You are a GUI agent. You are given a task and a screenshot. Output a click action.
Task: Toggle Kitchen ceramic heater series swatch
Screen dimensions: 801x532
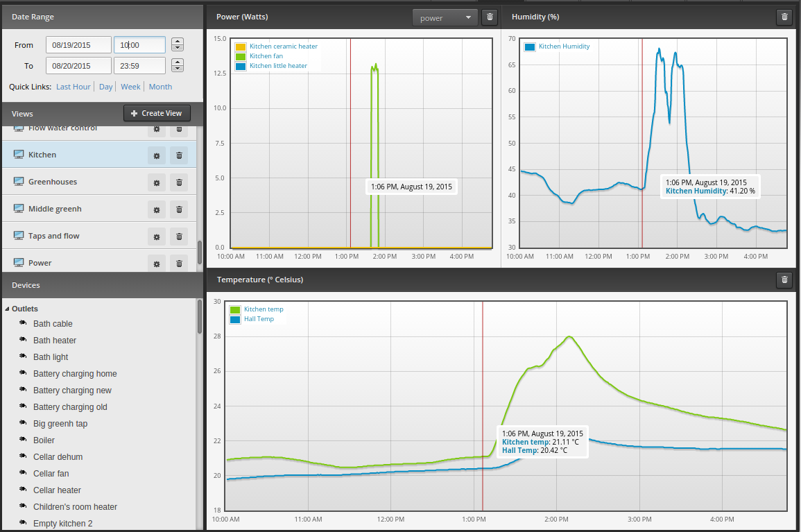tap(241, 47)
